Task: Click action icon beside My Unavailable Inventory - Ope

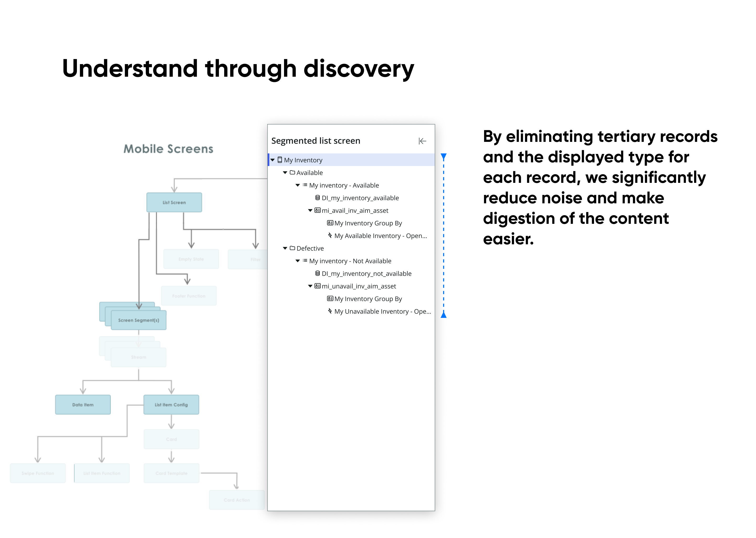Action: tap(330, 311)
